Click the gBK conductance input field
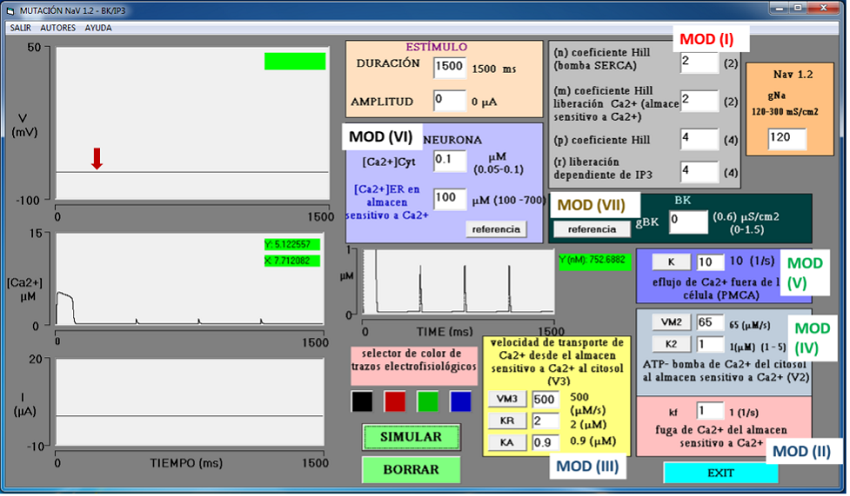The width and height of the screenshot is (850, 496). [x=684, y=219]
